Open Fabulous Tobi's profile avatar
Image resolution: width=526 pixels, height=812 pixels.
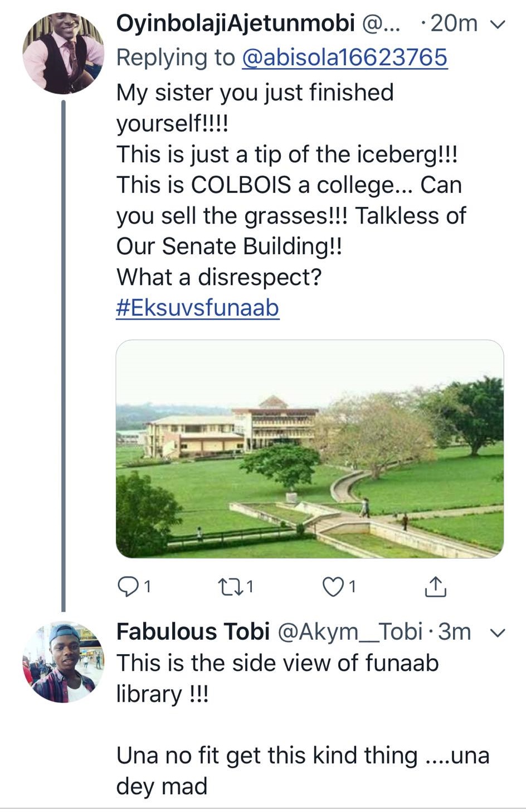(x=63, y=662)
